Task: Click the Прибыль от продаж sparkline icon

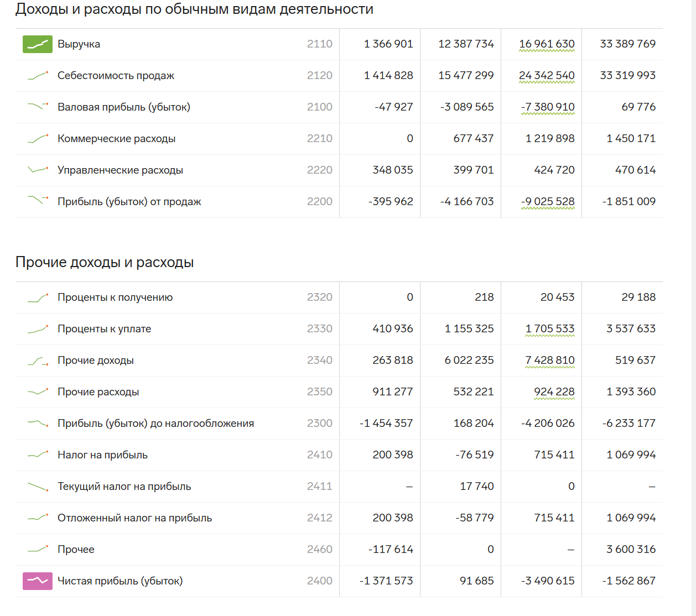Action: coord(38,202)
